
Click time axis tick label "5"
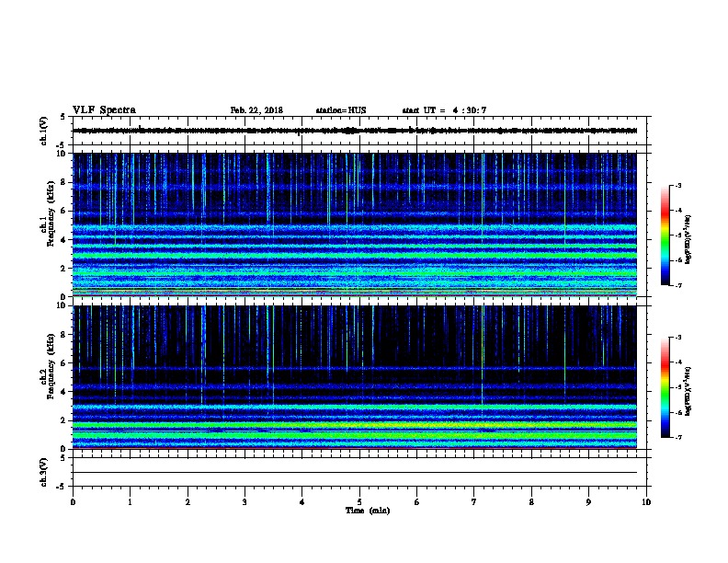[359, 502]
